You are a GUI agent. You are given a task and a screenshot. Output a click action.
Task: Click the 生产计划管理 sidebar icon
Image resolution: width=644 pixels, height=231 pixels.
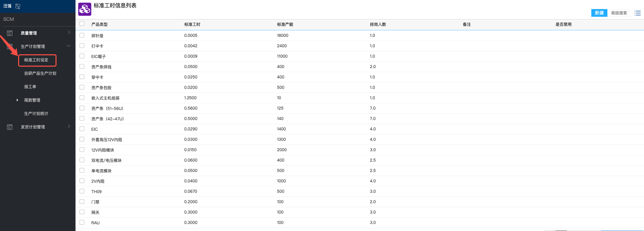(10, 47)
